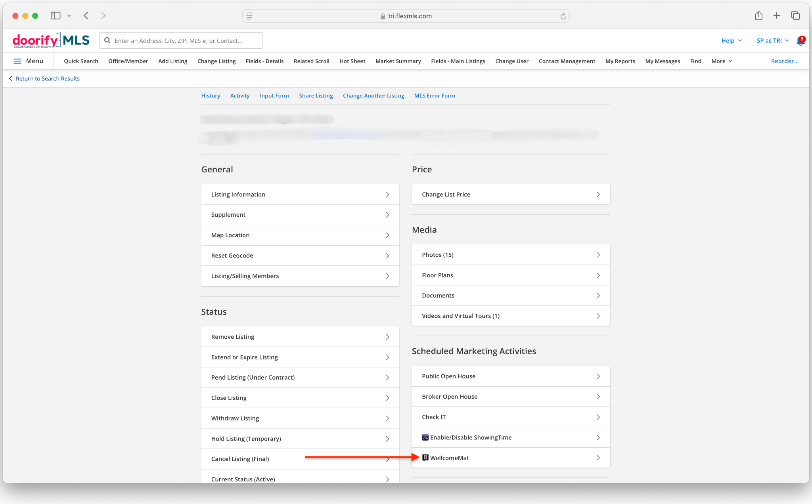The width and height of the screenshot is (812, 504).
Task: Click the notification bell icon
Action: pos(800,41)
